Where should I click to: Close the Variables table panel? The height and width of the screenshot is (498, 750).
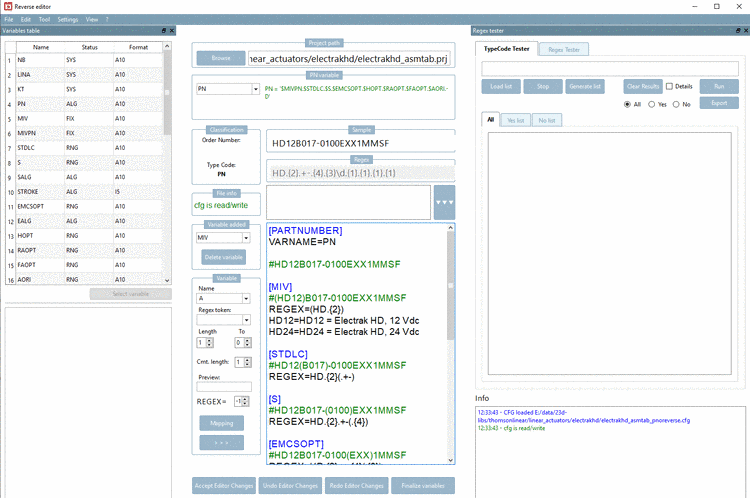(172, 31)
